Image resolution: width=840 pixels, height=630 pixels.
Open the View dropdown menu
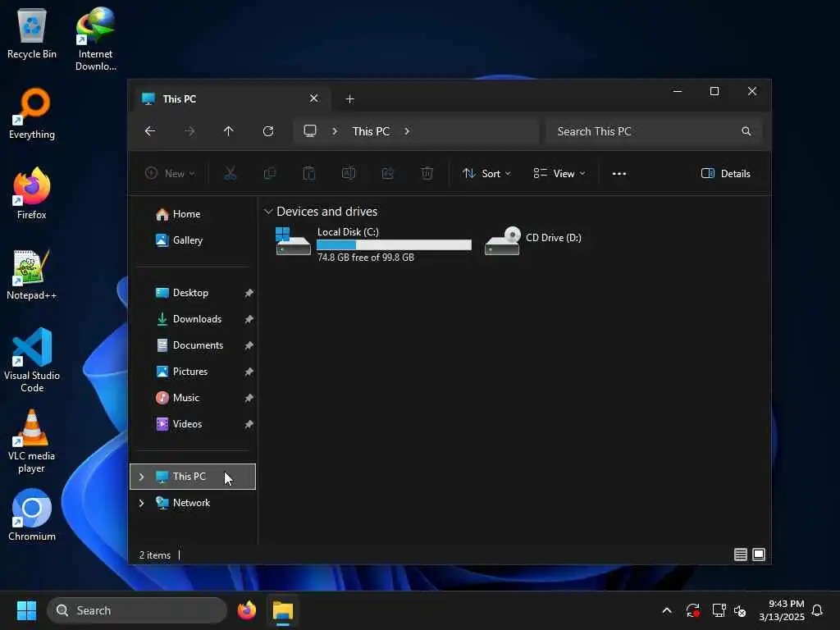[559, 174]
